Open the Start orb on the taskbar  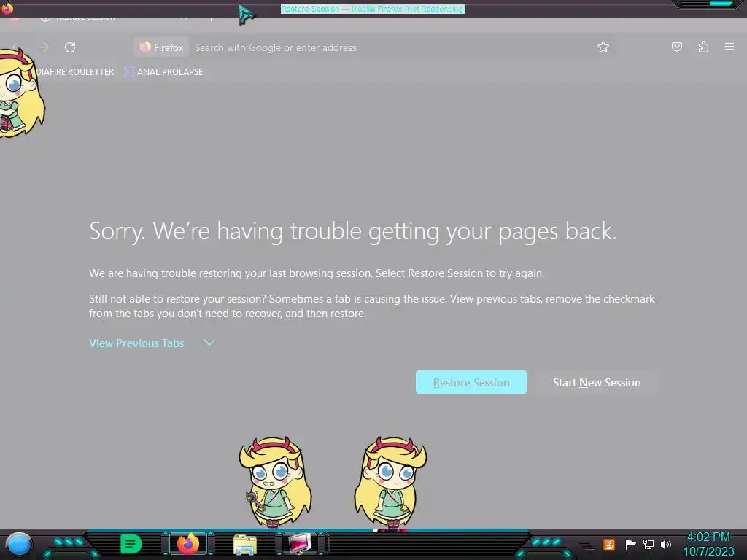point(19,544)
